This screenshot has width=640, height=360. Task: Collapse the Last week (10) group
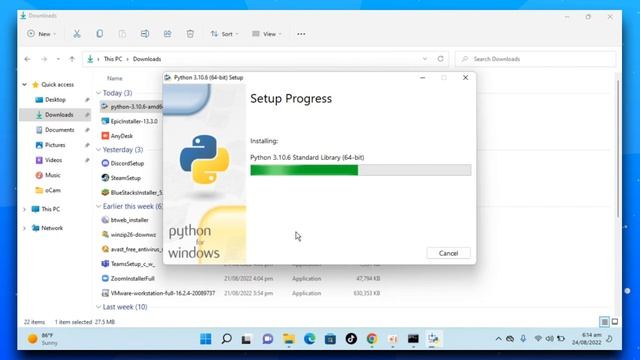point(98,307)
